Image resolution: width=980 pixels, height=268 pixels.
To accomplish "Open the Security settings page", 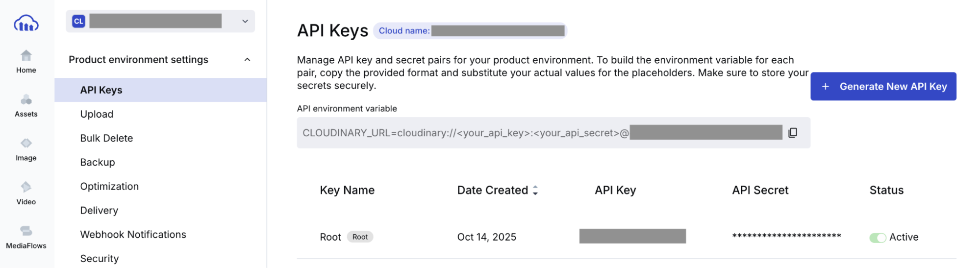I will (x=99, y=258).
